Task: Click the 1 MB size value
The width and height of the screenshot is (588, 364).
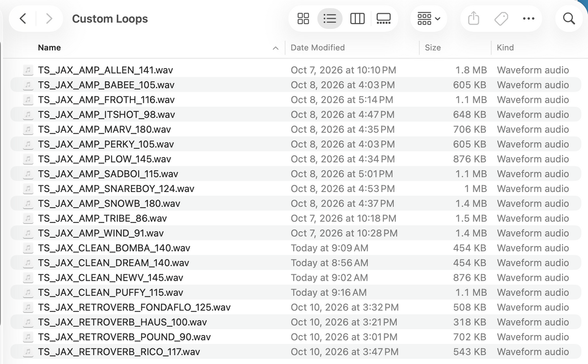Action: (x=475, y=189)
